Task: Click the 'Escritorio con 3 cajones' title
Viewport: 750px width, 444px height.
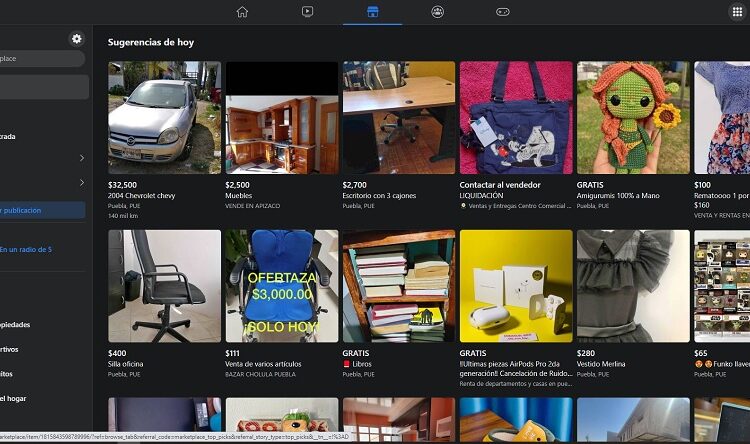Action: [379, 195]
